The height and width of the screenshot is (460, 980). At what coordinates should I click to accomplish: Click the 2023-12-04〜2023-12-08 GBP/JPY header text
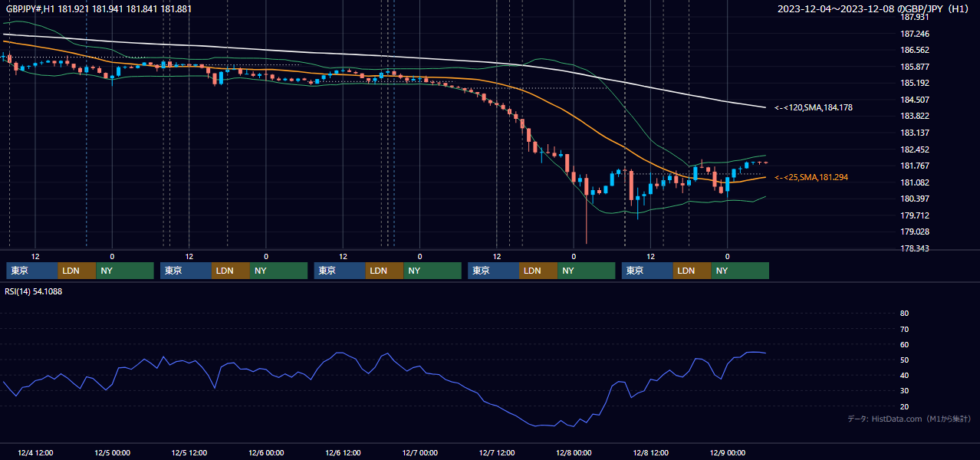point(873,9)
